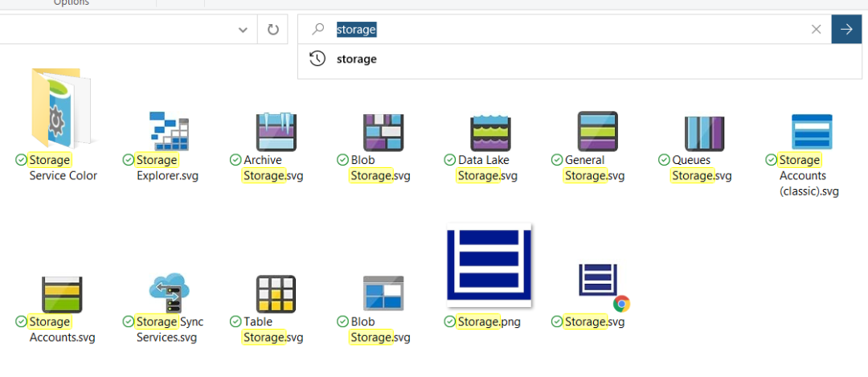Screen dimensions: 868x377
Task: Choose the 'storage' search history suggestion
Action: coord(356,59)
